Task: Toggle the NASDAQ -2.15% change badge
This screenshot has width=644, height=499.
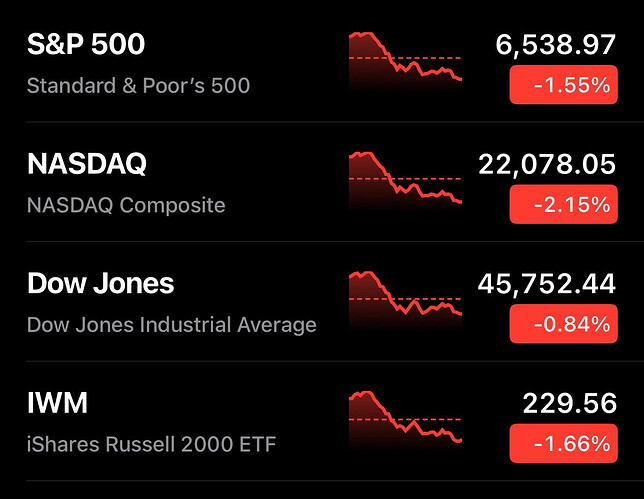Action: [x=563, y=206]
